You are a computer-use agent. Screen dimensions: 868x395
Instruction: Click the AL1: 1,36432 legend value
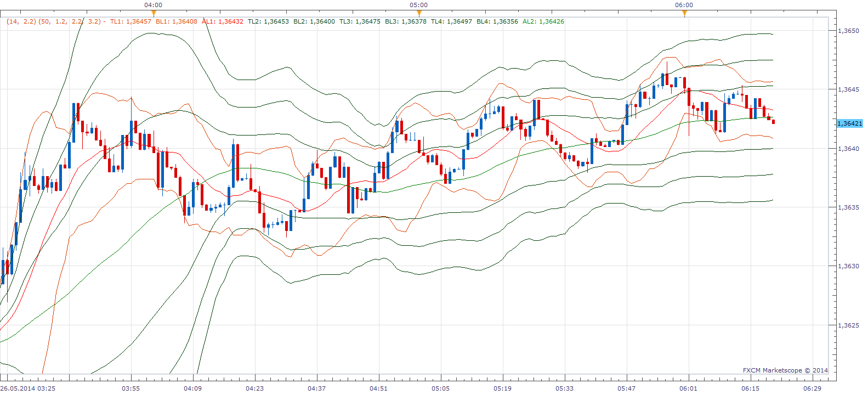(x=223, y=22)
